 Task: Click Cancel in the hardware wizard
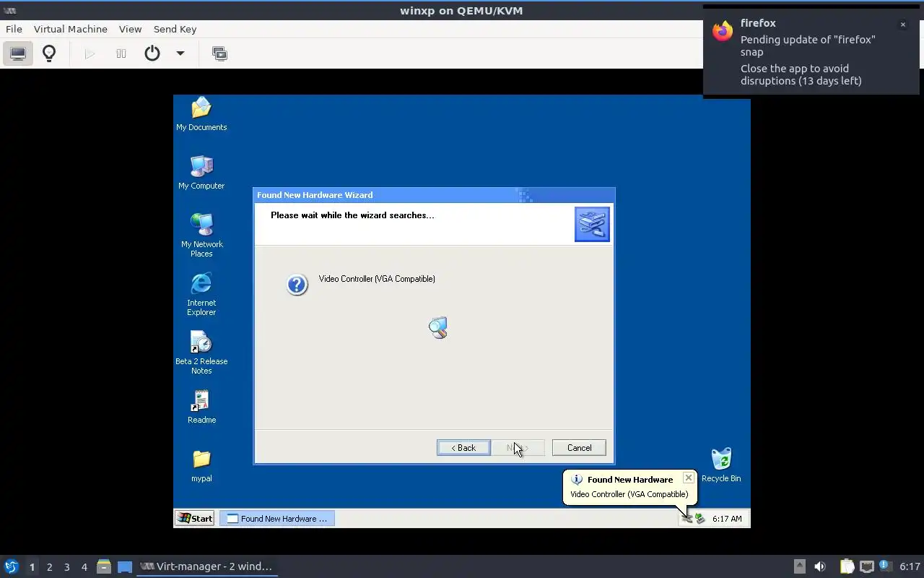click(579, 448)
